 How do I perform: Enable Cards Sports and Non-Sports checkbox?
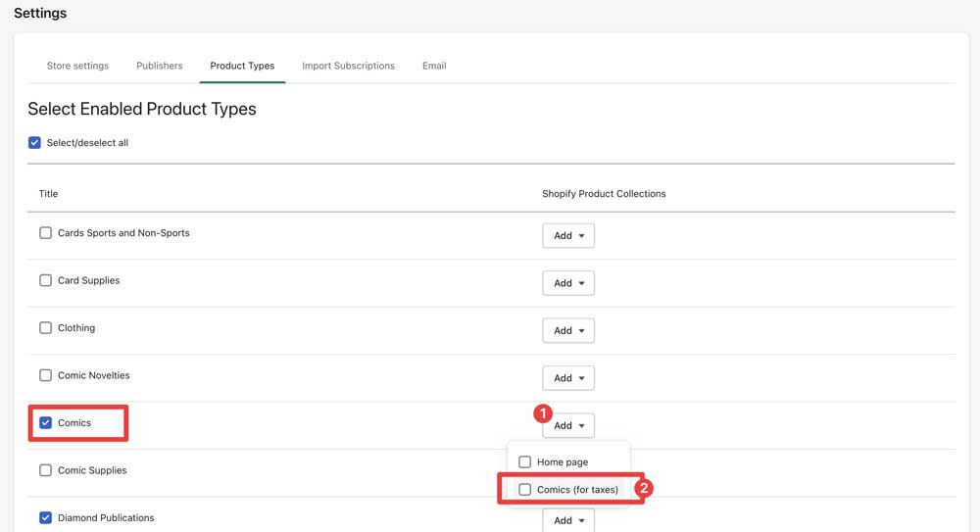46,233
